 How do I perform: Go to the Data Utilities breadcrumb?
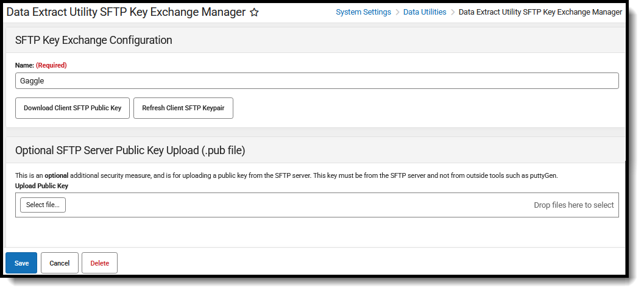(x=425, y=12)
